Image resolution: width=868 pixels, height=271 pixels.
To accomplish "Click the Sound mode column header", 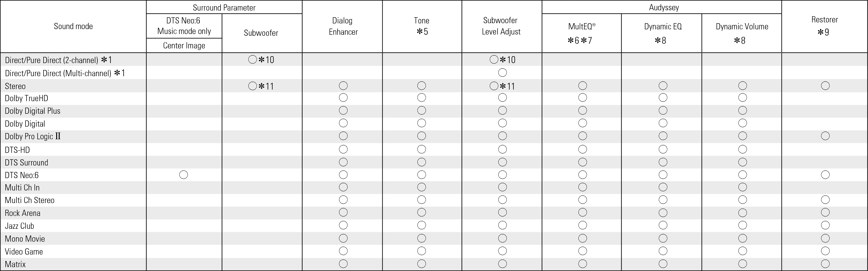I will pyautogui.click(x=73, y=26).
